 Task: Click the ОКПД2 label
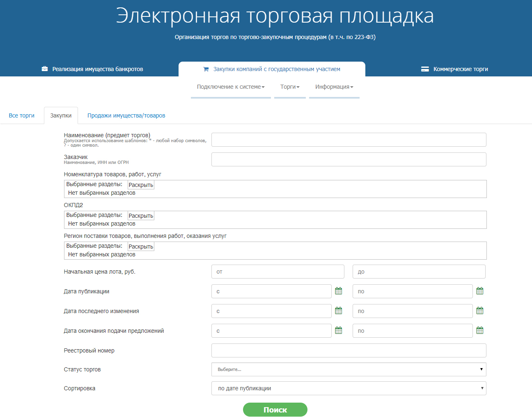coord(73,205)
